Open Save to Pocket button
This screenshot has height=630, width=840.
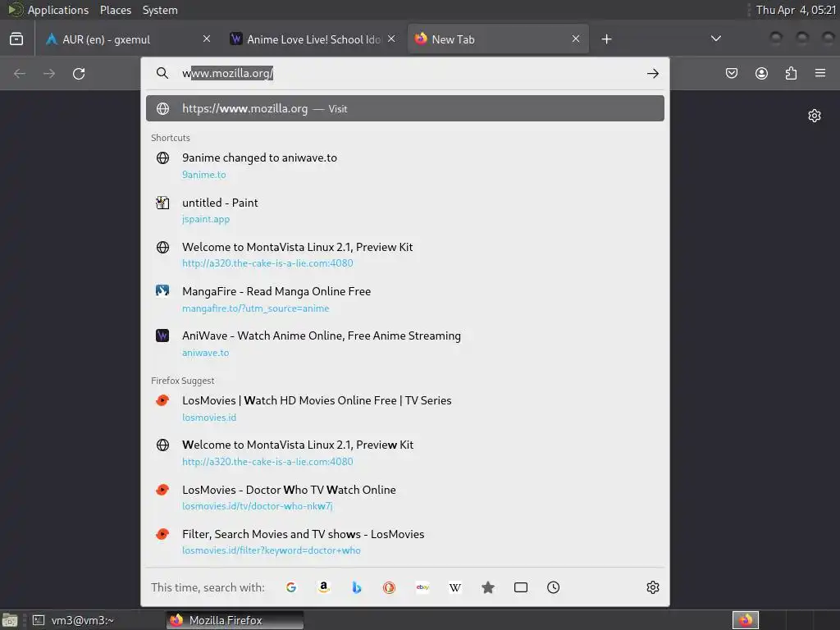(x=731, y=73)
